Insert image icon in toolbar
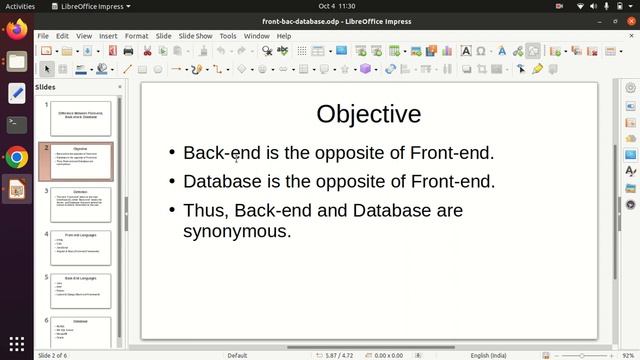Viewport: 640px width, 360px height. (416, 51)
